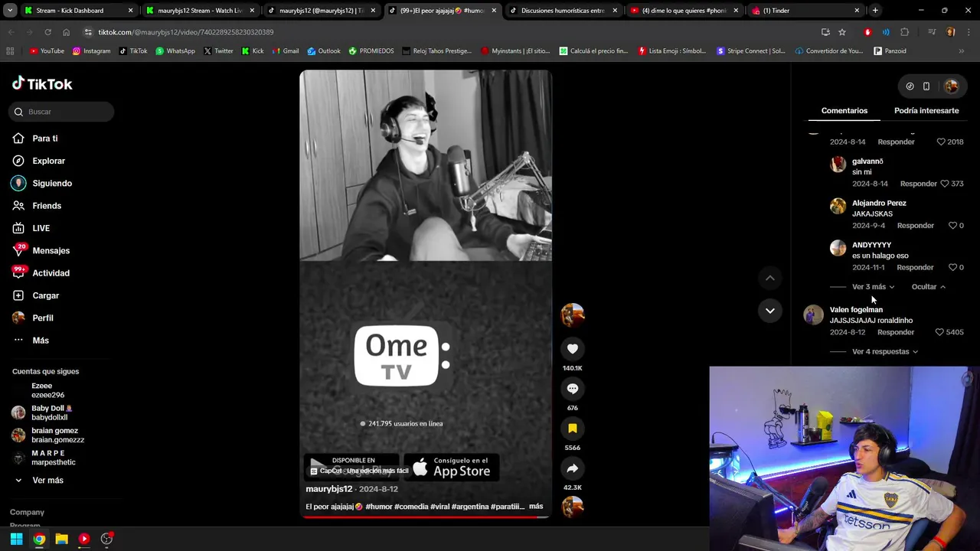Click the Chrome address bar URL

(x=186, y=32)
